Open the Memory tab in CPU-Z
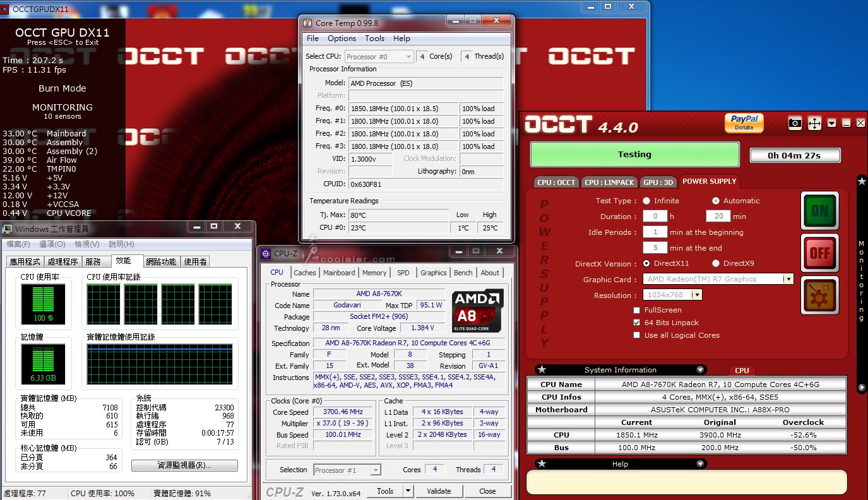Screen dimensions: 868x500 pyautogui.click(x=374, y=273)
